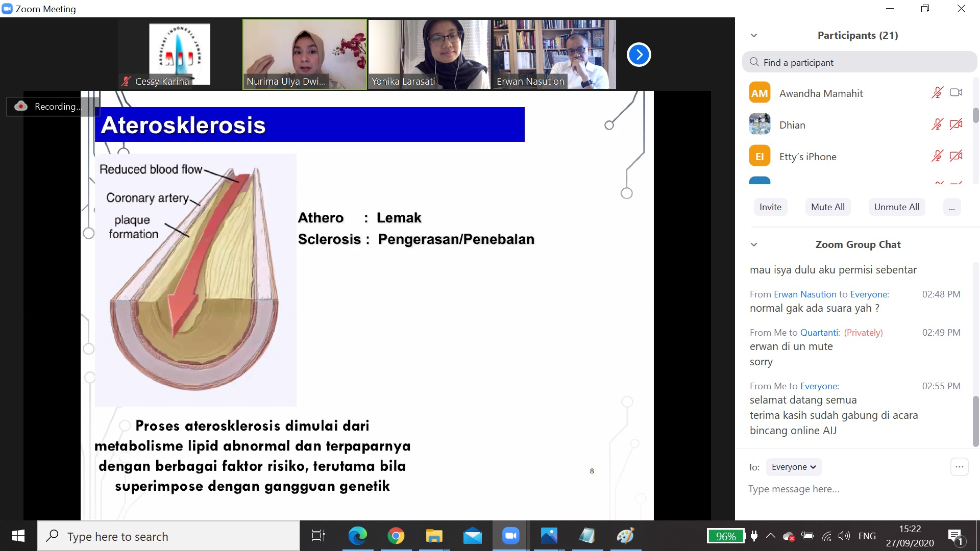Screen dimensions: 980x551
Task: Click Awandha Mamahit's muted microphone icon
Action: pos(937,93)
